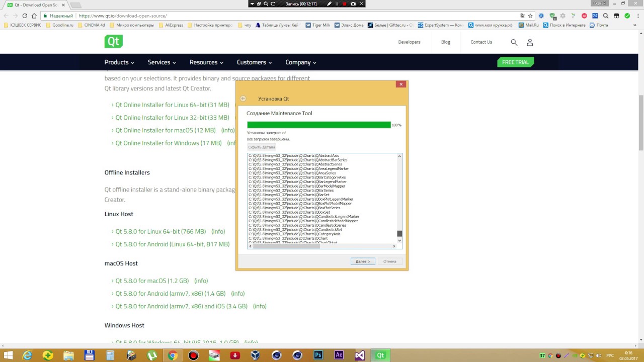This screenshot has height=362, width=644.
Task: Open the Почта bookmark
Action: [x=599, y=25]
